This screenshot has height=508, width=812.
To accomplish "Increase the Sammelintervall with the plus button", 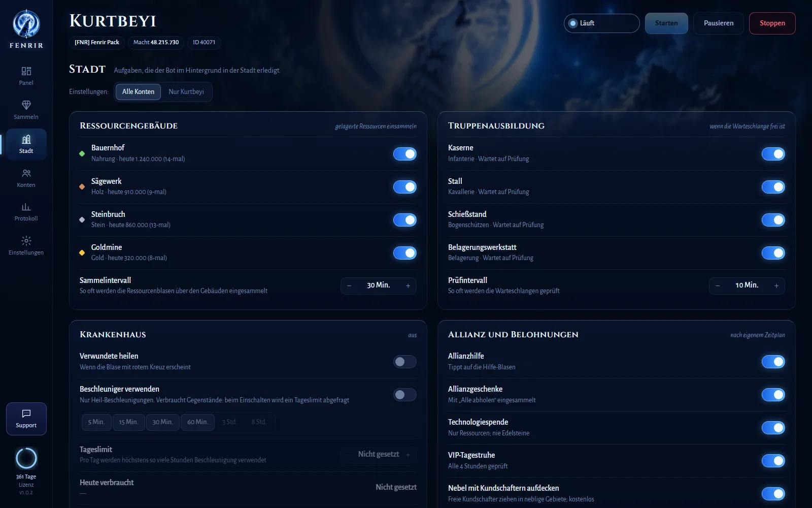I will click(408, 286).
